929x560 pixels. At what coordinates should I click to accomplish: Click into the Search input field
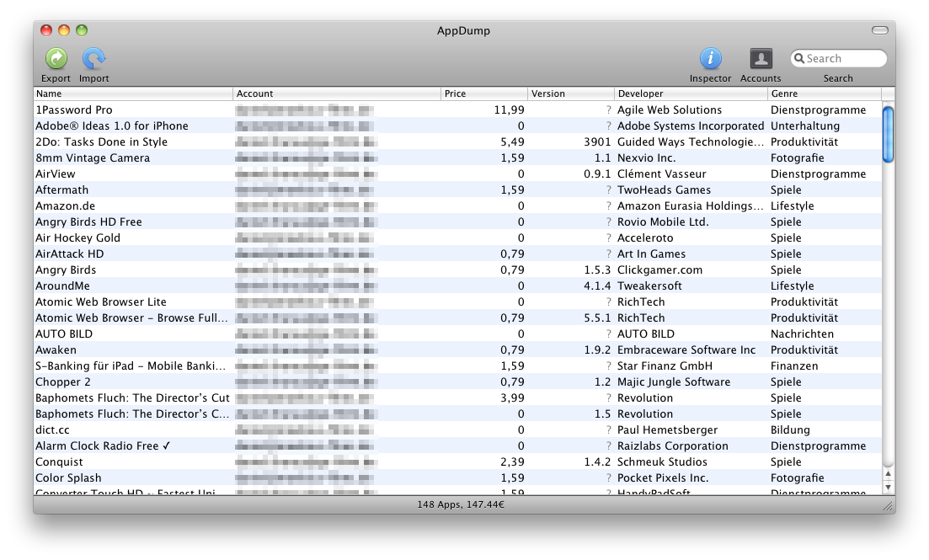[x=838, y=59]
